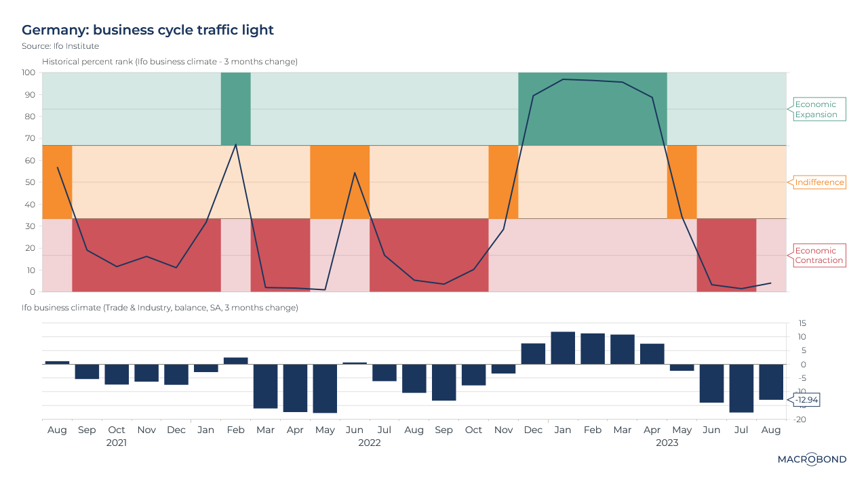Click the tallest positive bar in lower chart
Image resolution: width=868 pixels, height=488 pixels.
pos(563,348)
